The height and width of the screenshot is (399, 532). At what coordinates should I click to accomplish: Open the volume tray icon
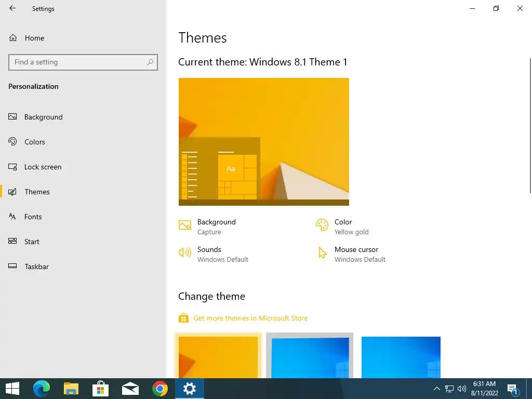click(x=462, y=389)
